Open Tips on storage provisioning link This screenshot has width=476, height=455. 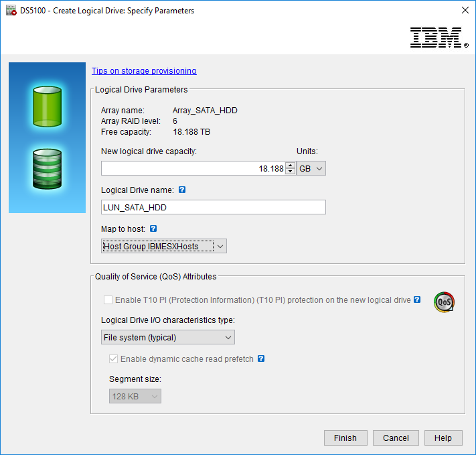coord(144,71)
